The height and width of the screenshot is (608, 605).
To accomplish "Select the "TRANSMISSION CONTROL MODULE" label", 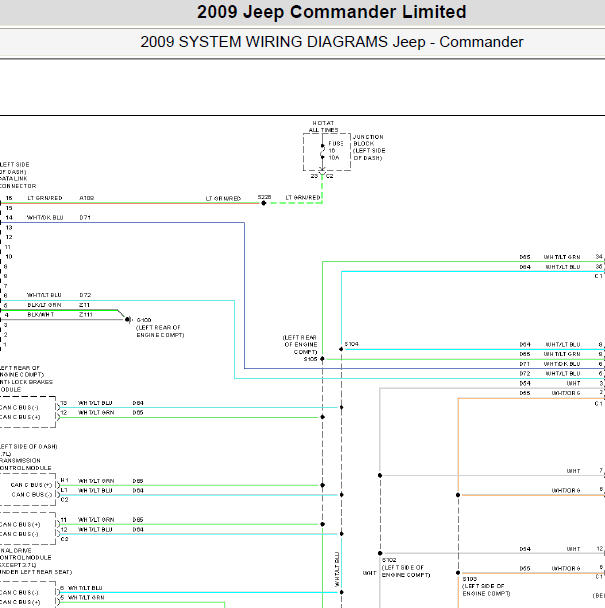I will (x=26, y=464).
